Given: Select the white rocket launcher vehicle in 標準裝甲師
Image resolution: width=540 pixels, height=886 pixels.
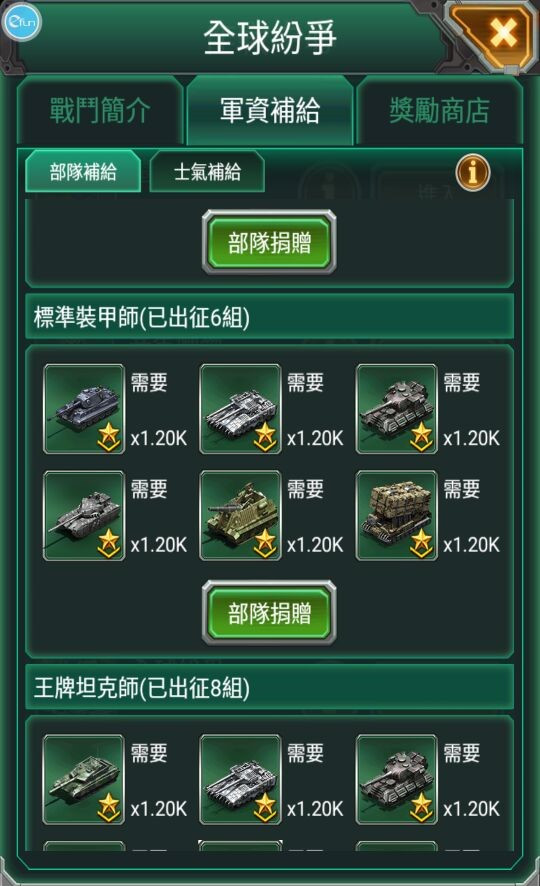Looking at the screenshot, I should coord(241,409).
